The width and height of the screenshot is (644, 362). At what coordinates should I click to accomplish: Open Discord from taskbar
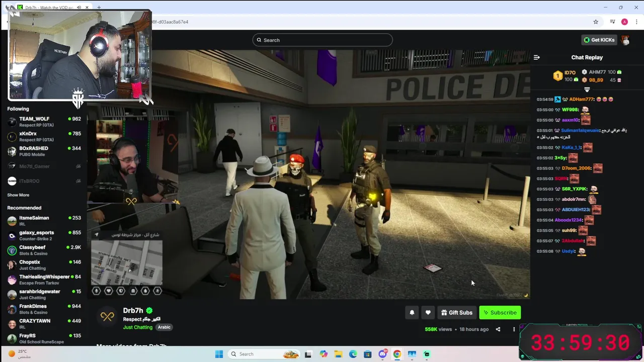point(382,354)
